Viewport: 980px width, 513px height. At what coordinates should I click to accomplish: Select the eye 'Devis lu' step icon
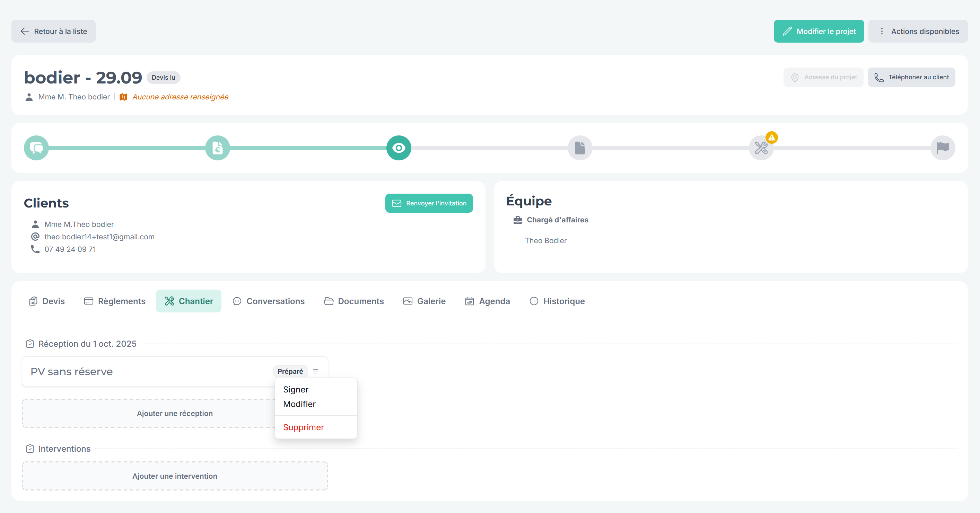[399, 148]
